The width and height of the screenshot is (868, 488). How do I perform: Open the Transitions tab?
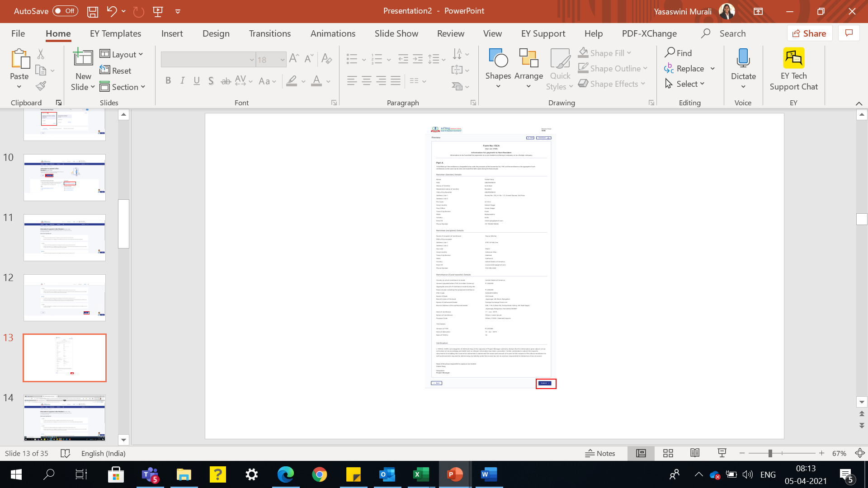point(269,33)
